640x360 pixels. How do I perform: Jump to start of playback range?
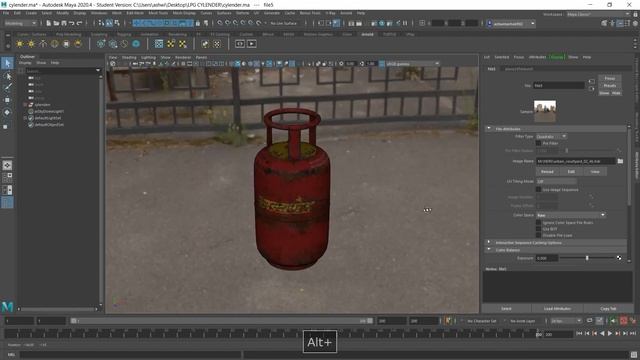(x=579, y=334)
